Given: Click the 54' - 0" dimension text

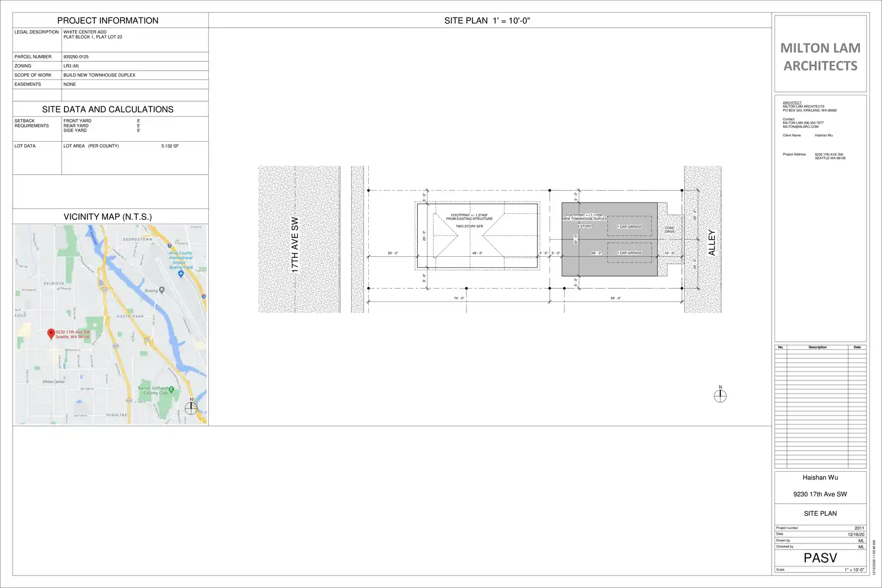Looking at the screenshot, I should (x=616, y=298).
